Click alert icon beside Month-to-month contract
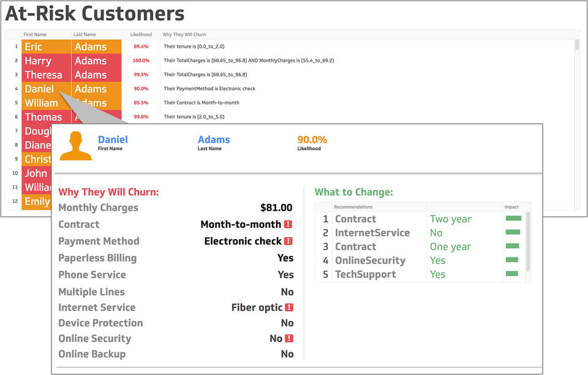 288,224
